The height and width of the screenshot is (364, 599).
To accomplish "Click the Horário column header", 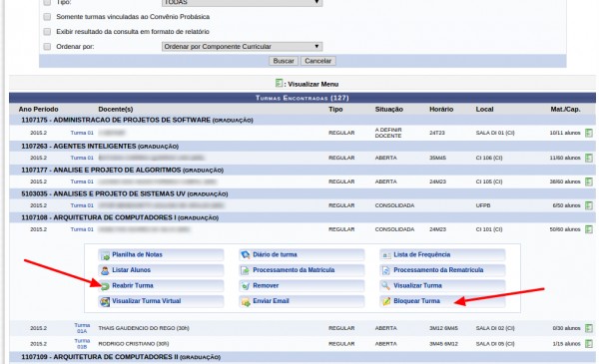I will 441,109.
